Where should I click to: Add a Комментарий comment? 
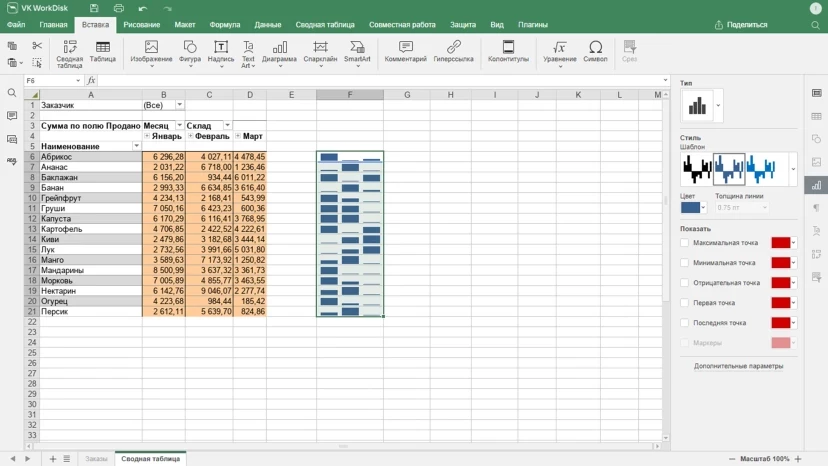[x=405, y=47]
